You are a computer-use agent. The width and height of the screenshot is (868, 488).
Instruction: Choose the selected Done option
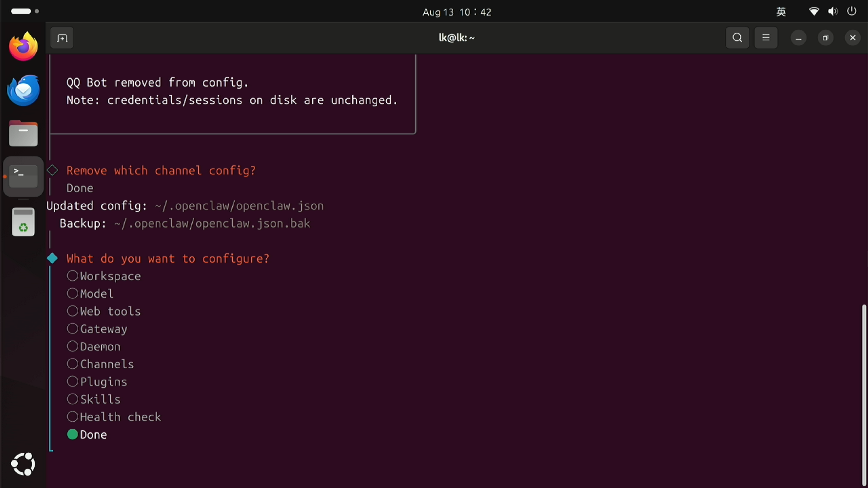87,434
